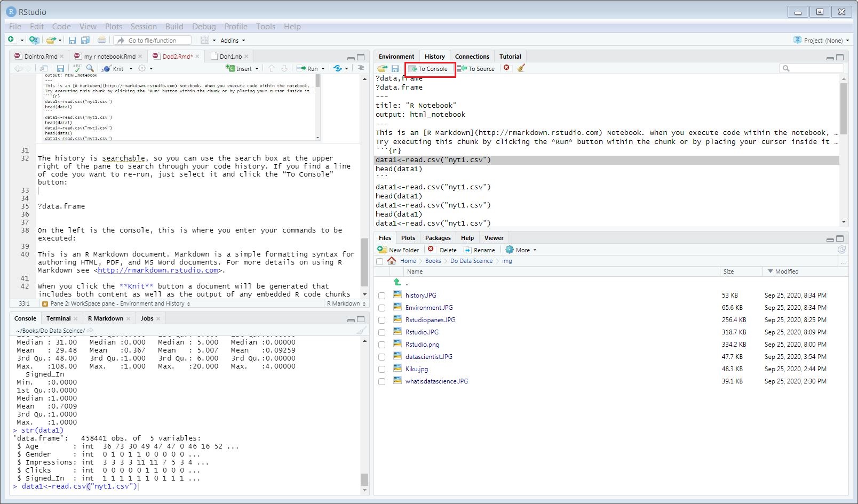The height and width of the screenshot is (504, 858).
Task: Click the workspace panes grid icon
Action: pos(205,41)
